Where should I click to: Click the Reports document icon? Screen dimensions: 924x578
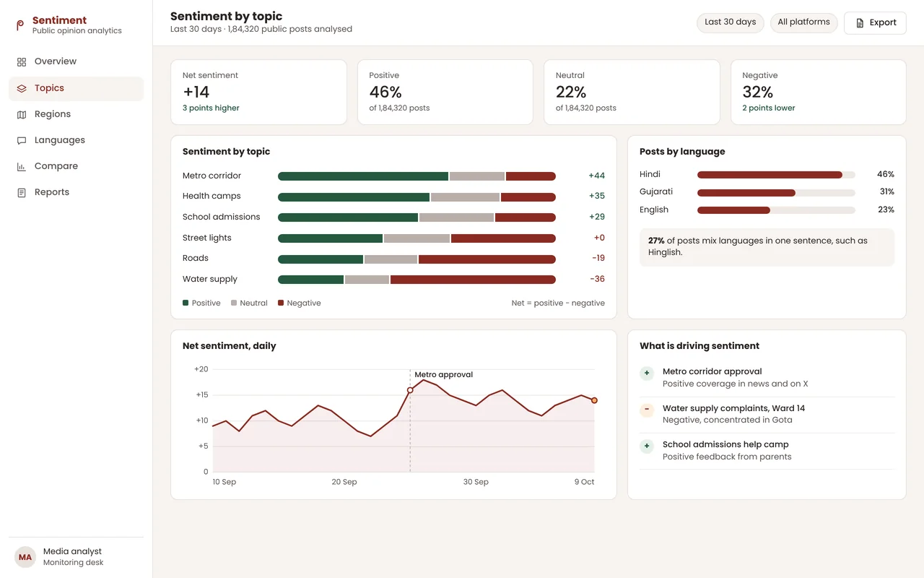(x=22, y=192)
